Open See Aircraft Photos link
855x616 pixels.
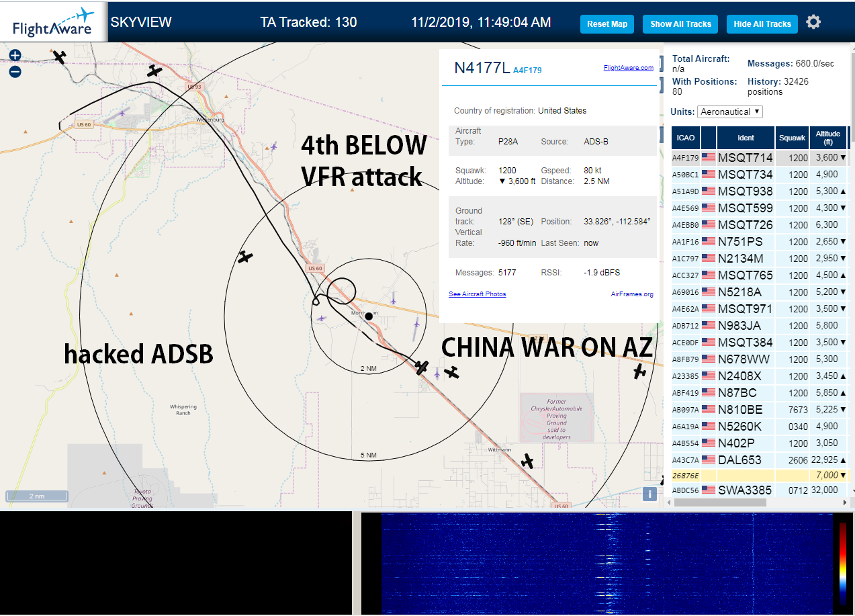tap(477, 294)
